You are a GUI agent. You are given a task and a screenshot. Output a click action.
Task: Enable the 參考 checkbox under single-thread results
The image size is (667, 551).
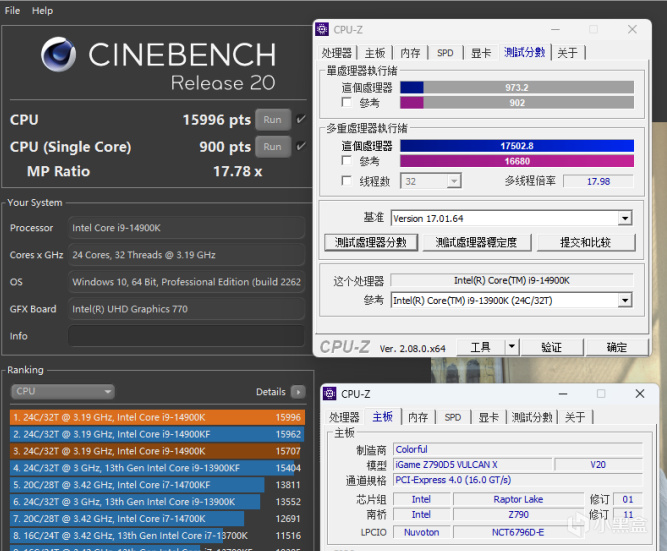346,102
